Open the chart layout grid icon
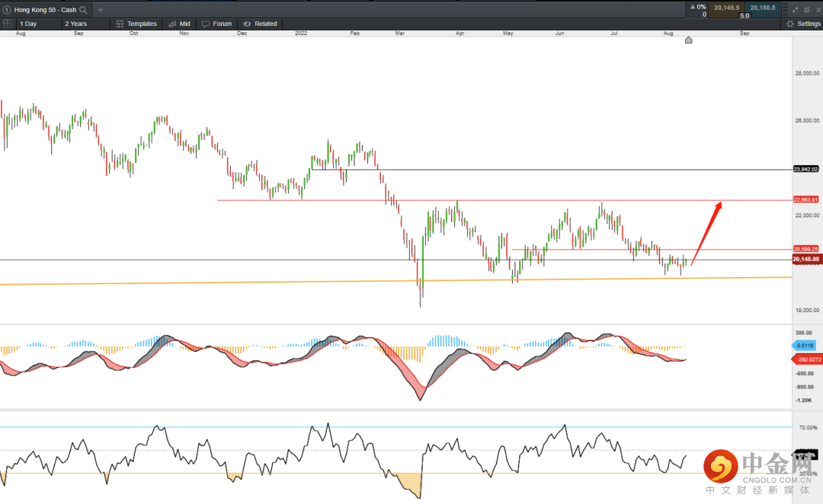This screenshot has width=823, height=504. click(8, 24)
